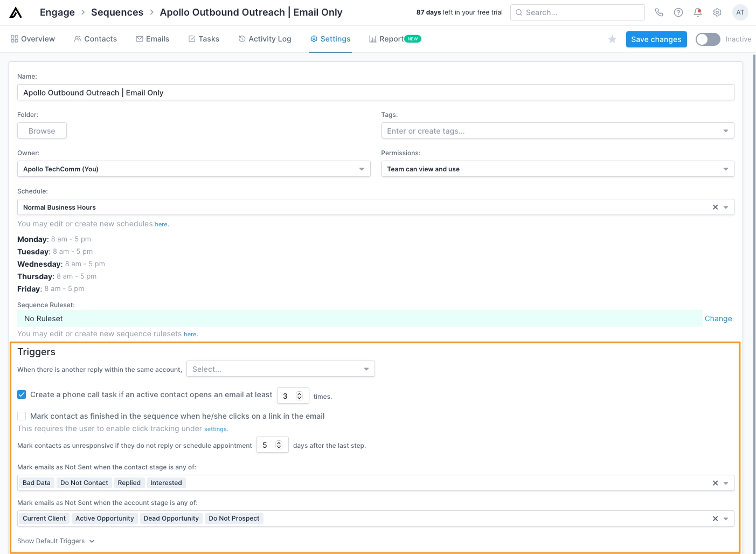Switch to the Contacts tab
Image resolution: width=756 pixels, height=554 pixels.
point(95,39)
